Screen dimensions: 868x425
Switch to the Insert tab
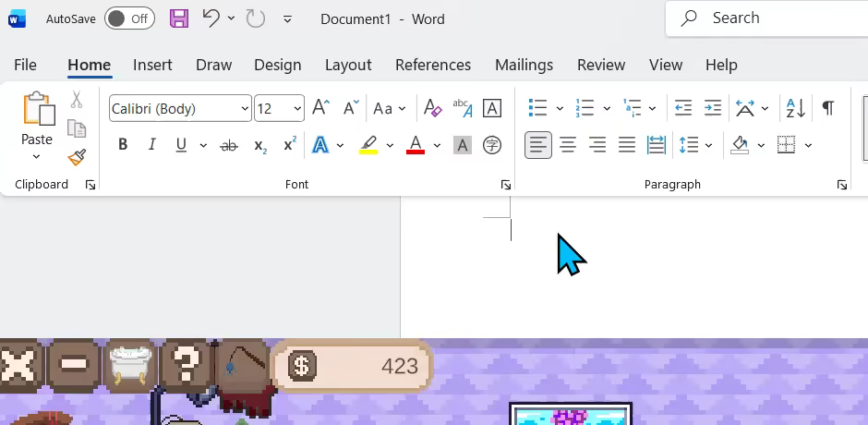tap(152, 65)
